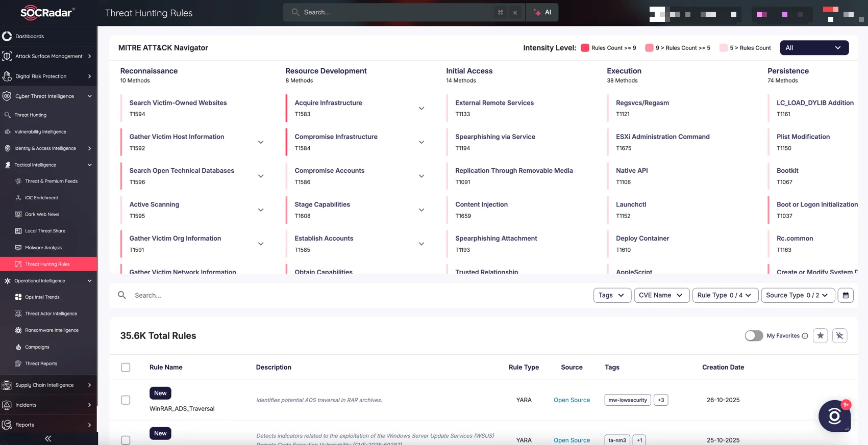
Task: Click the Digital Risk Protection hand icon
Action: coord(7,76)
